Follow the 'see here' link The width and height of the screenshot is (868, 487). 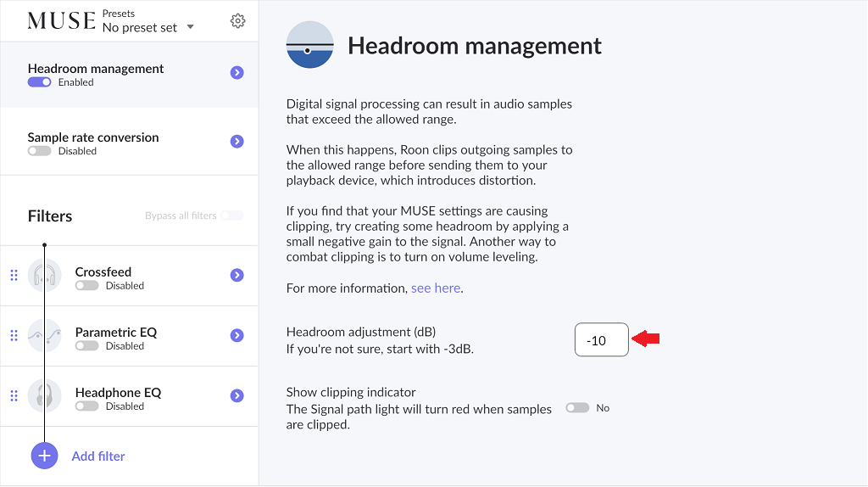[x=436, y=288]
